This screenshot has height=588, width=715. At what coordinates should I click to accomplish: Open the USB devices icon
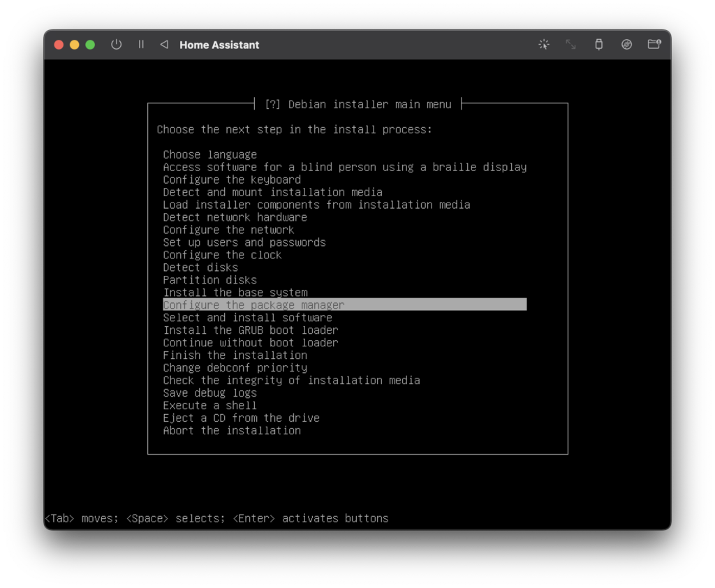point(598,44)
